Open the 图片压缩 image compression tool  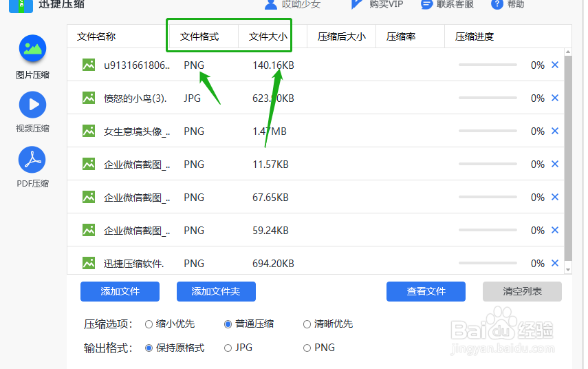pos(32,57)
